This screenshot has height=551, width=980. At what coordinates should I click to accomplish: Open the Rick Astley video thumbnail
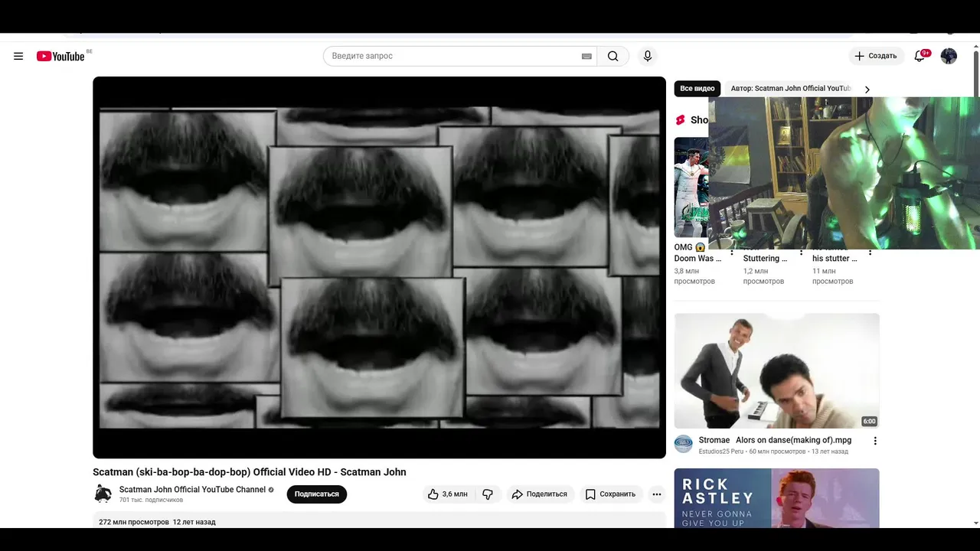pos(776,498)
